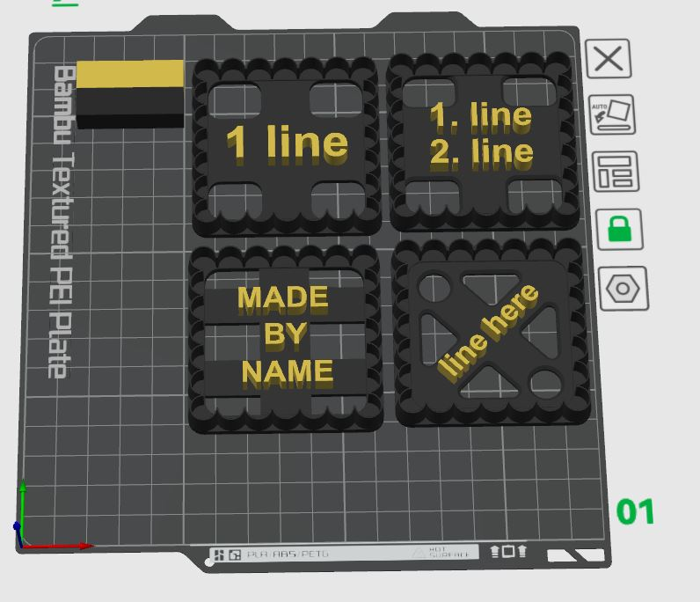
Task: Click the green plate number 01
Action: click(x=635, y=511)
